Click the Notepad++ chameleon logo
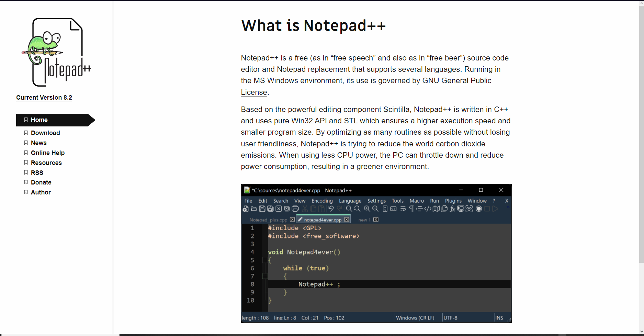Viewport: 644px width, 336px height. coord(56,52)
